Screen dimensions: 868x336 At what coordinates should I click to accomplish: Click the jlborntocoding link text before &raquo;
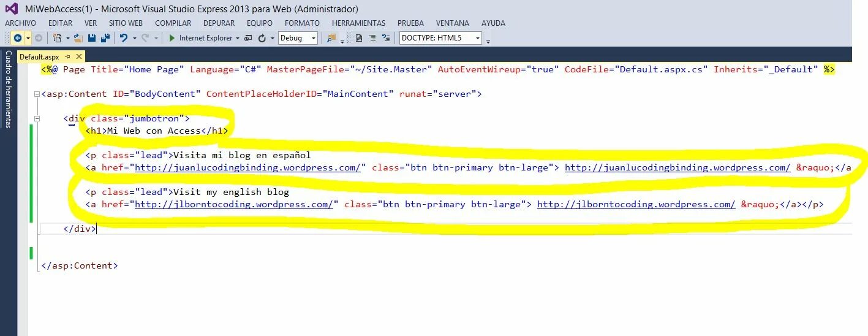pyautogui.click(x=636, y=204)
